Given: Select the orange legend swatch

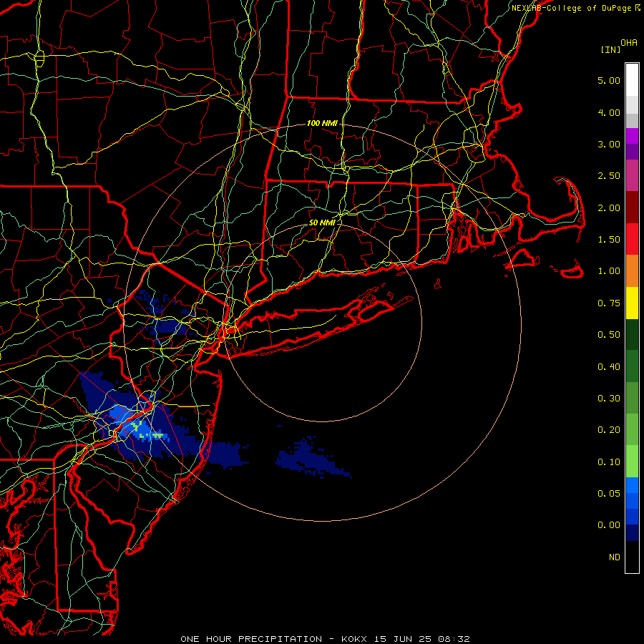Looking at the screenshot, I should pos(632,271).
